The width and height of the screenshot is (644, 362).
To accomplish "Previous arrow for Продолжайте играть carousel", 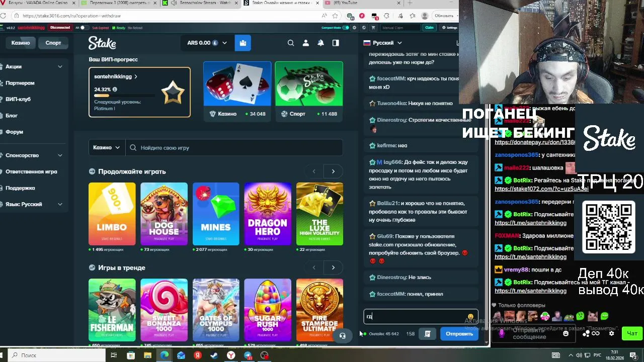I will coord(314,171).
